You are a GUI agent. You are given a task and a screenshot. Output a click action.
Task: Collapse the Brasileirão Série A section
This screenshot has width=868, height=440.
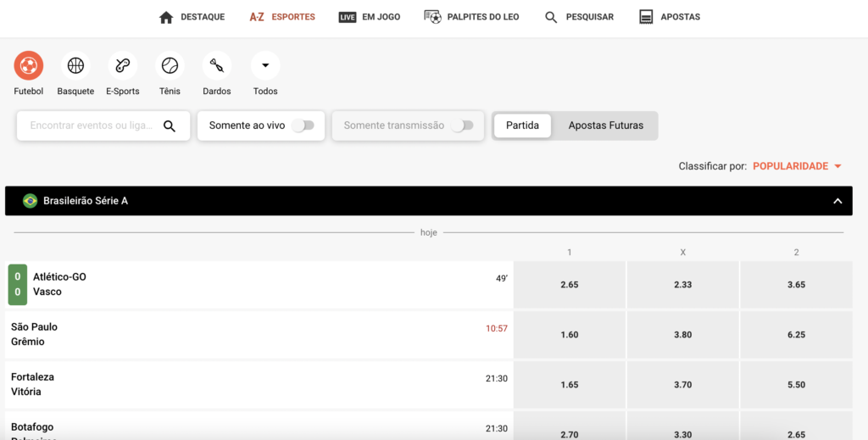837,201
